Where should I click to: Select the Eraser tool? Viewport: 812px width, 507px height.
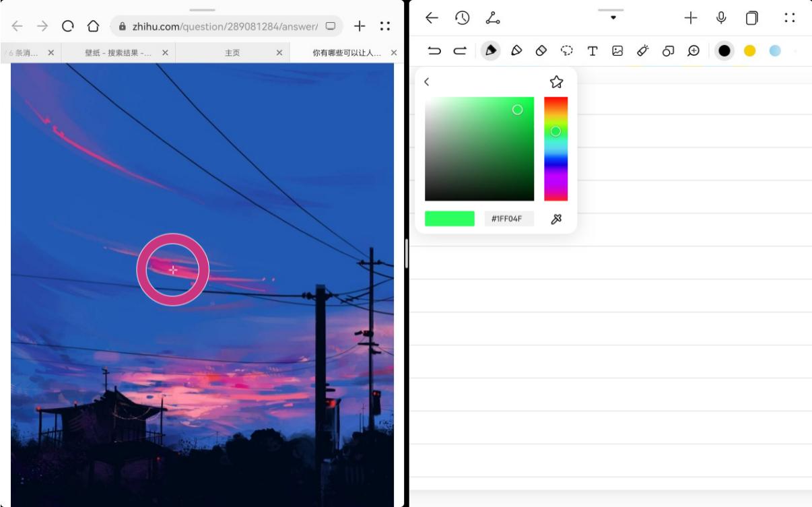541,50
